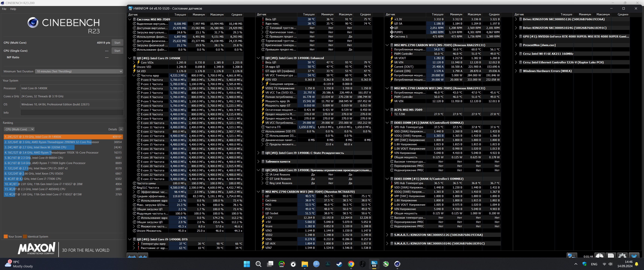Click the FPS Monitor taskbar icon
The width and height of the screenshot is (644, 270).
(282, 264)
